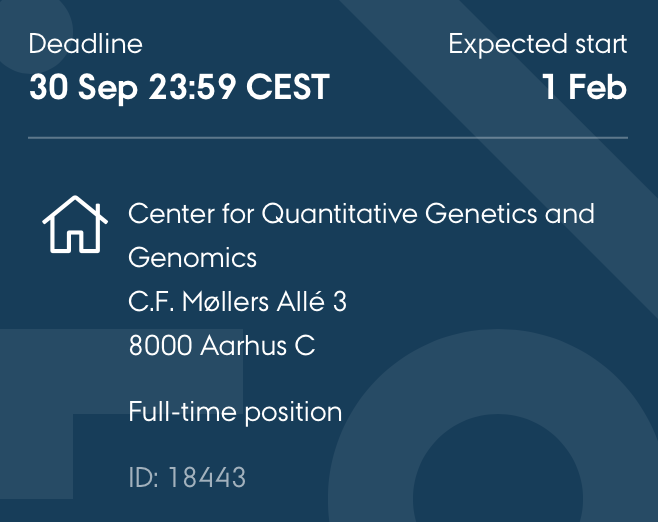Select C.F. Møllers Allé 3 address
Screen dimensions: 658x522
[x=238, y=302]
